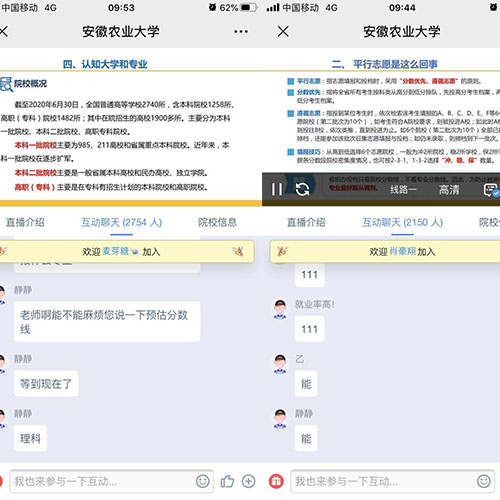The image size is (500, 500).
Task: Open the red gift icon
Action: [x=276, y=481]
